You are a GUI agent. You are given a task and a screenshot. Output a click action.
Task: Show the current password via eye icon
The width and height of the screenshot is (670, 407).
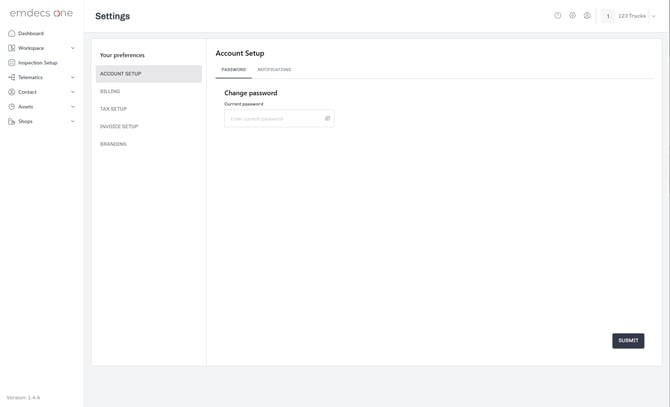coord(327,118)
